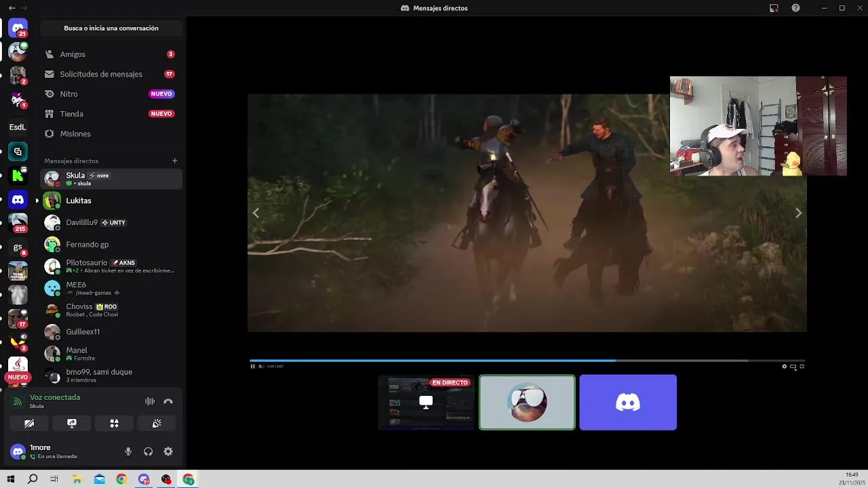This screenshot has height=488, width=868.
Task: Mute the microphone
Action: (128, 451)
